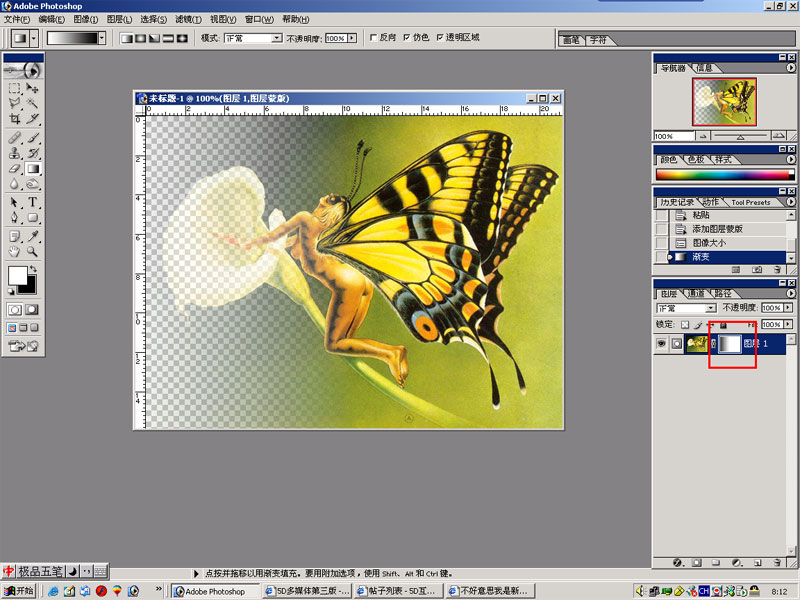Open options bar opacity slider arrow
Screen dimensions: 800x600
pyautogui.click(x=352, y=38)
